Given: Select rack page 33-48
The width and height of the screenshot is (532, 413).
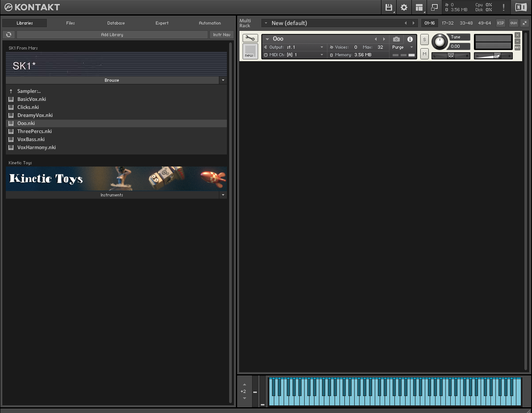Looking at the screenshot, I should tap(466, 23).
